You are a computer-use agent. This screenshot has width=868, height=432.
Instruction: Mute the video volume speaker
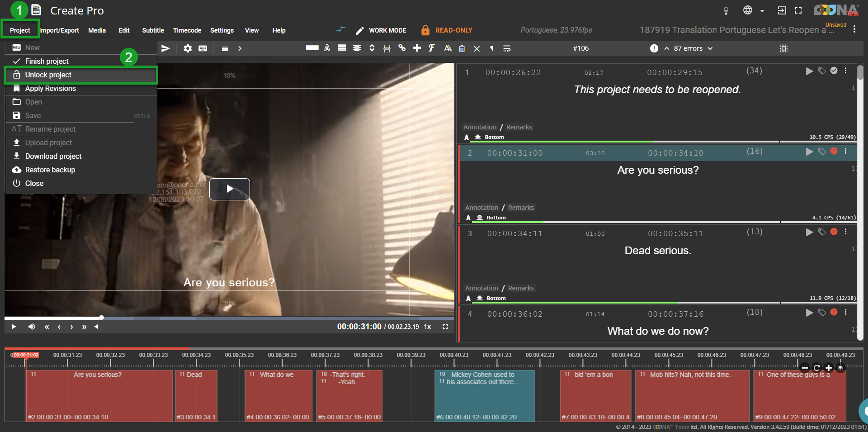click(32, 327)
